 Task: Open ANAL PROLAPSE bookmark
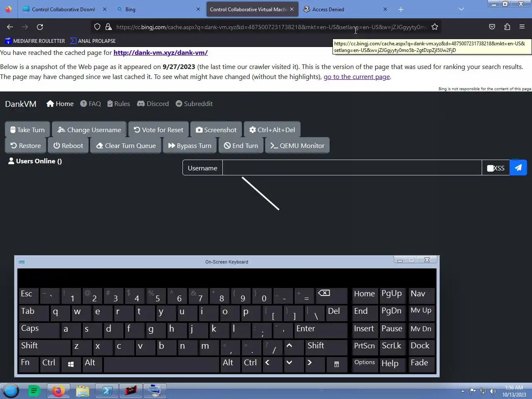point(93,41)
